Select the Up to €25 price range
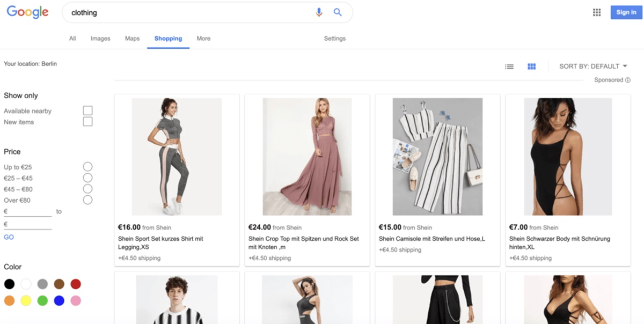 [87, 167]
